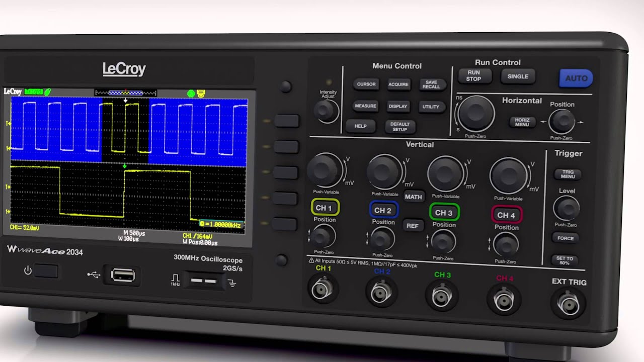Toggle the red CH 4 button

tap(506, 215)
